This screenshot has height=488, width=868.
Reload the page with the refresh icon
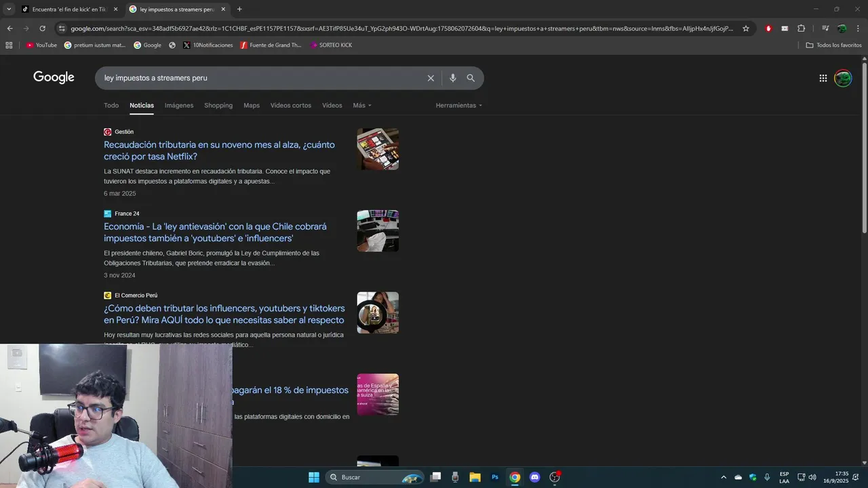coord(42,28)
